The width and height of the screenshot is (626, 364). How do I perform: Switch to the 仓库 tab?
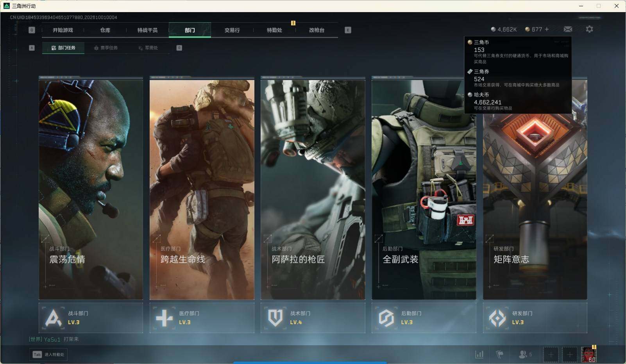point(105,30)
